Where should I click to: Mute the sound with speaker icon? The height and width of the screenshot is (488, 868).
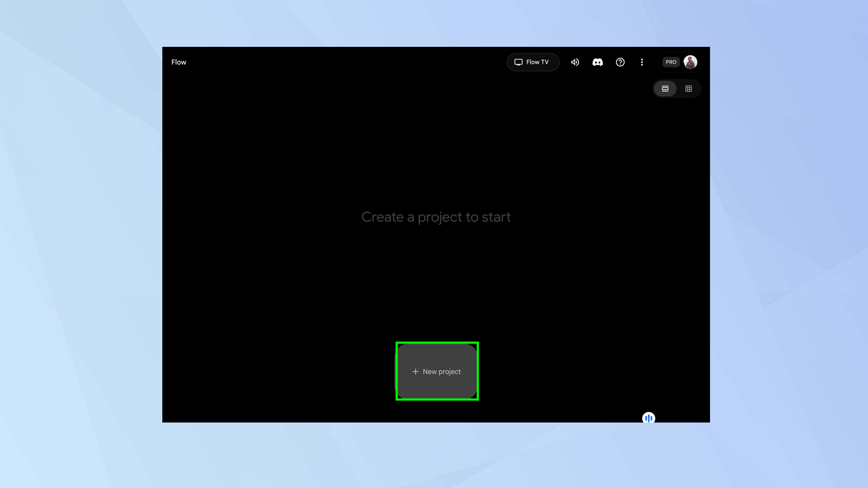coord(575,62)
